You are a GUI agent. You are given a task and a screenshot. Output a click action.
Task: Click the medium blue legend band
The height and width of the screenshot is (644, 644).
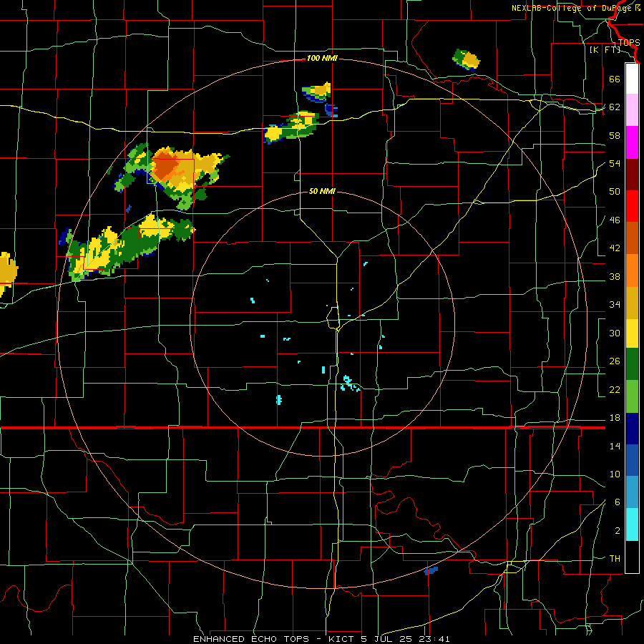632,460
